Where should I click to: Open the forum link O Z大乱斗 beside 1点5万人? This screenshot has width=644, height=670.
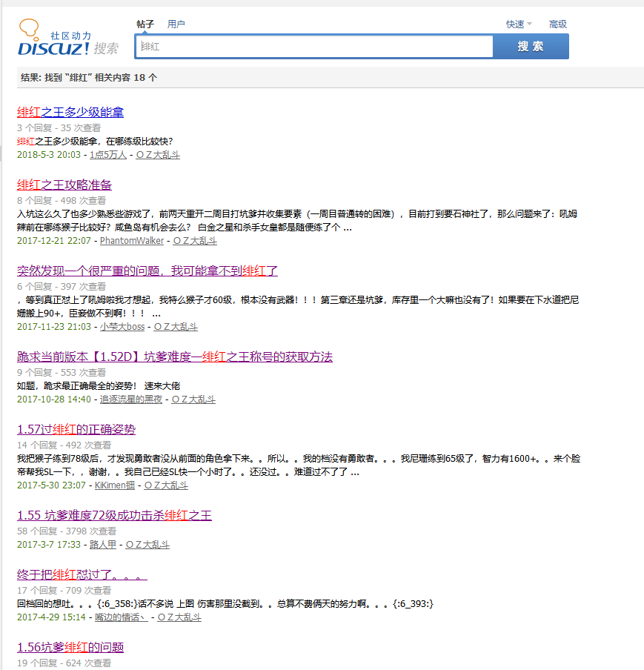click(x=158, y=155)
